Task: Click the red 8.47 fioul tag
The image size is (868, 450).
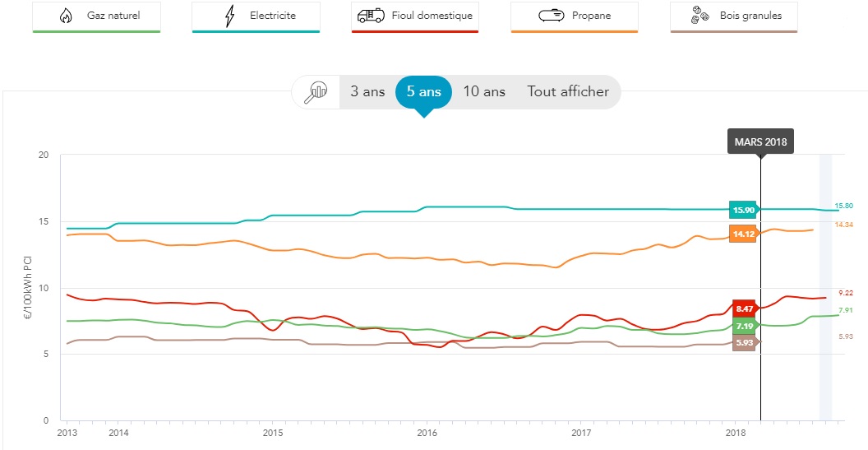Action: pyautogui.click(x=745, y=309)
